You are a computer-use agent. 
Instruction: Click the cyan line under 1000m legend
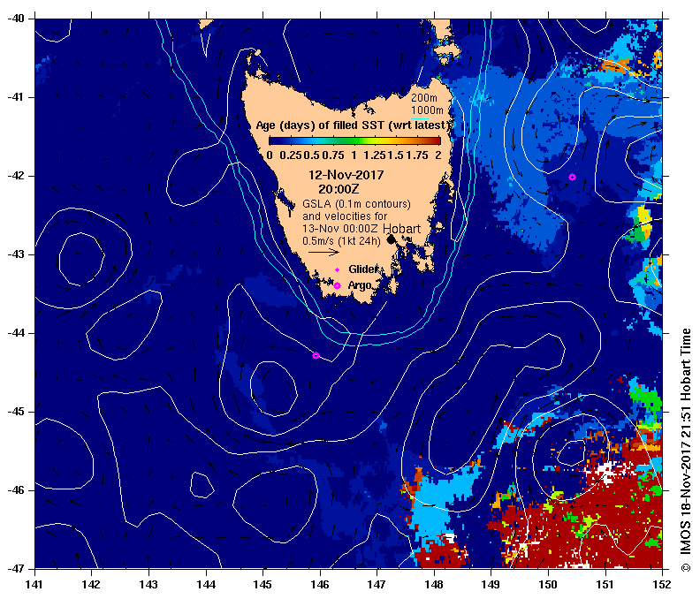point(420,118)
